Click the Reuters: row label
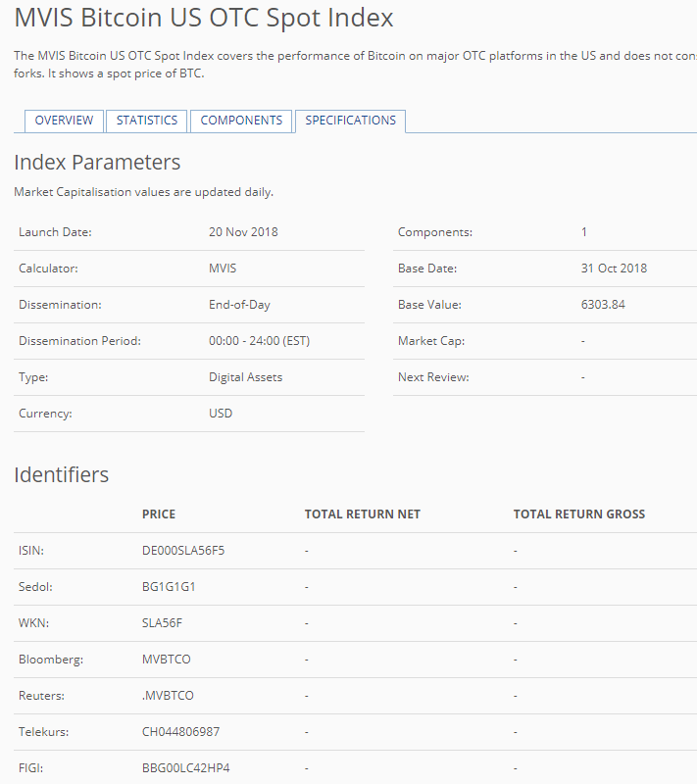697x784 pixels. [41, 696]
